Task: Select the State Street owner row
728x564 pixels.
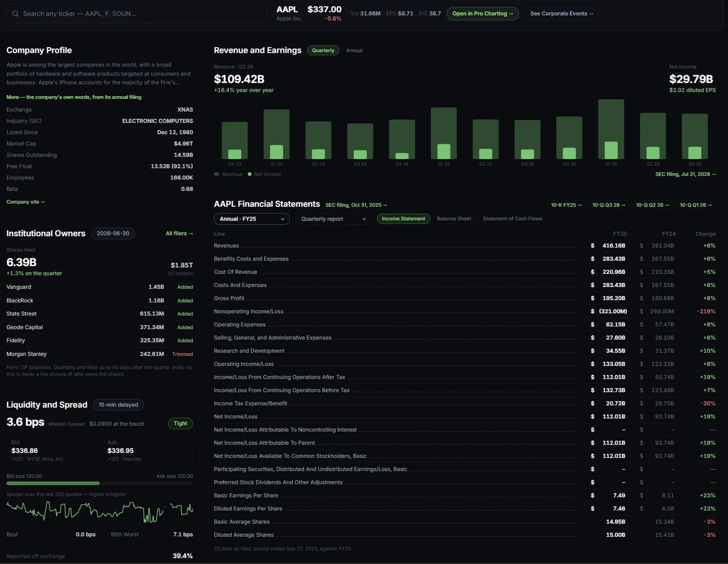Action: tap(100, 314)
